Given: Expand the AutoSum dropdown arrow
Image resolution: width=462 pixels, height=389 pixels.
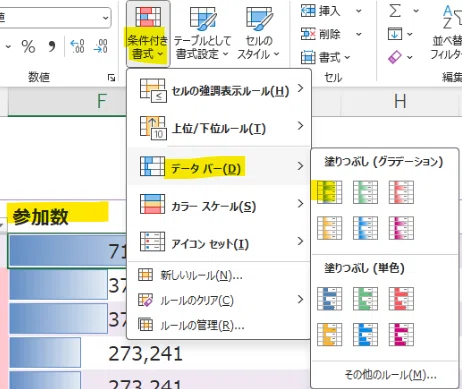Looking at the screenshot, I should pyautogui.click(x=416, y=11).
